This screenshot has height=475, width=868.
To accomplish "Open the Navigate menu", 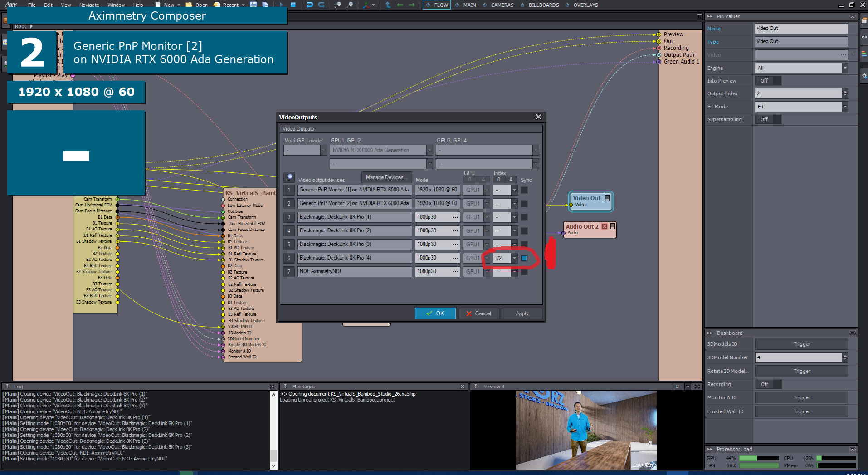I will point(89,5).
